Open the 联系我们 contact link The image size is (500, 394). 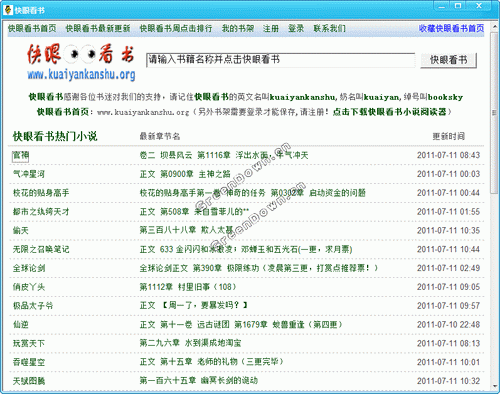tap(329, 28)
